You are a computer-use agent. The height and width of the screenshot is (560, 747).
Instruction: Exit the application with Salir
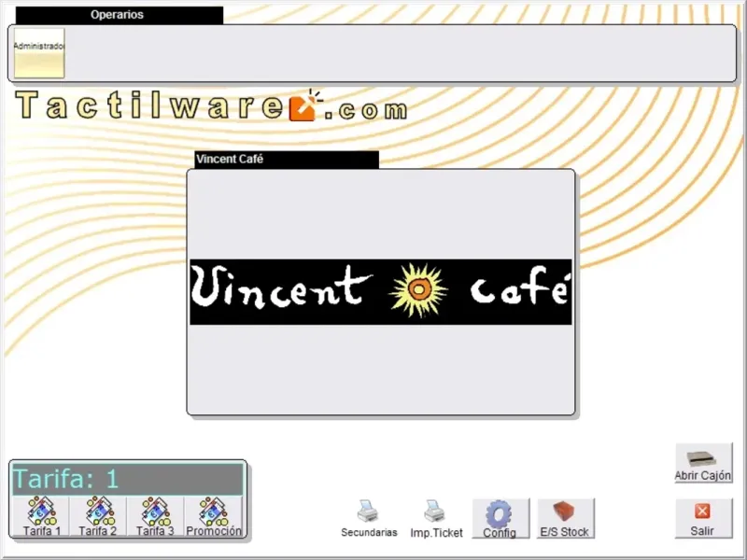point(703,519)
